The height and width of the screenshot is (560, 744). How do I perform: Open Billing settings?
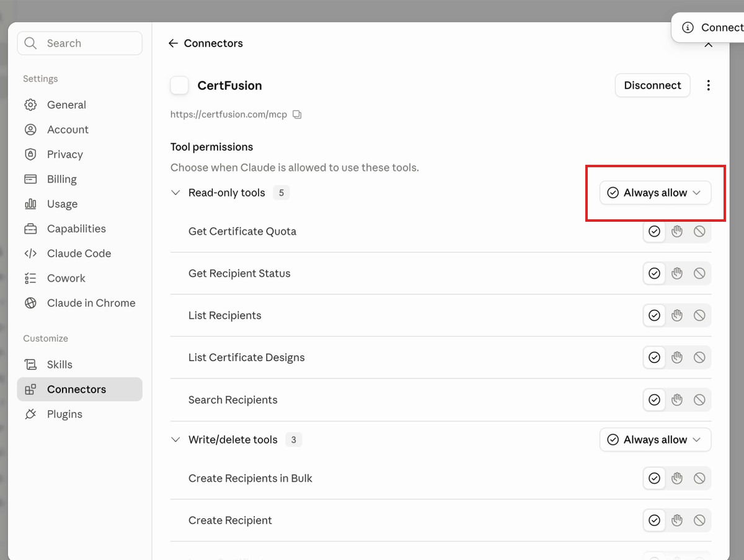click(x=79, y=179)
